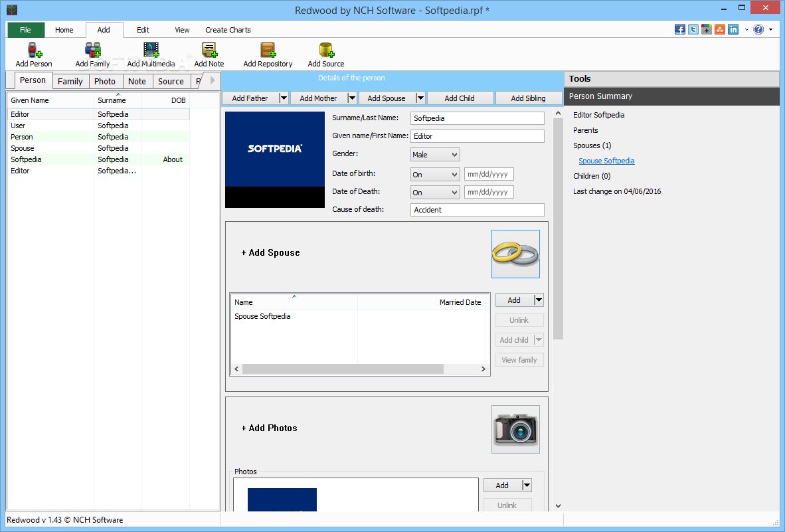
Task: Open the Add Father dropdown arrow
Action: [x=284, y=98]
